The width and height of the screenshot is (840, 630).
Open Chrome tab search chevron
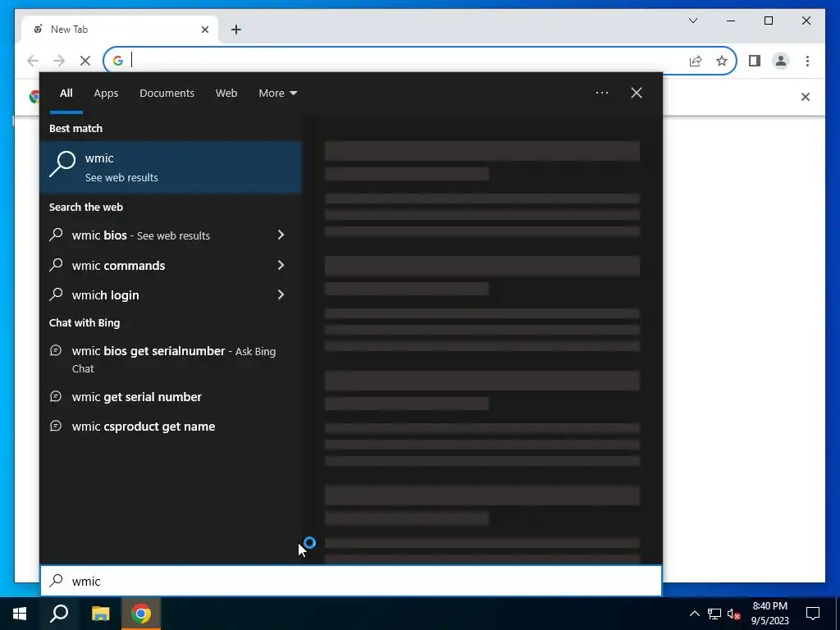692,21
